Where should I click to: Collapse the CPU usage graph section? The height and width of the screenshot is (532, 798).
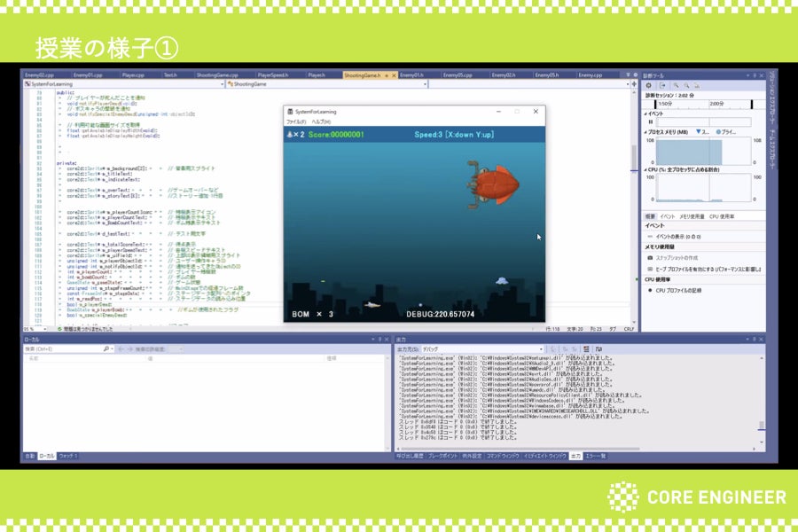(645, 168)
